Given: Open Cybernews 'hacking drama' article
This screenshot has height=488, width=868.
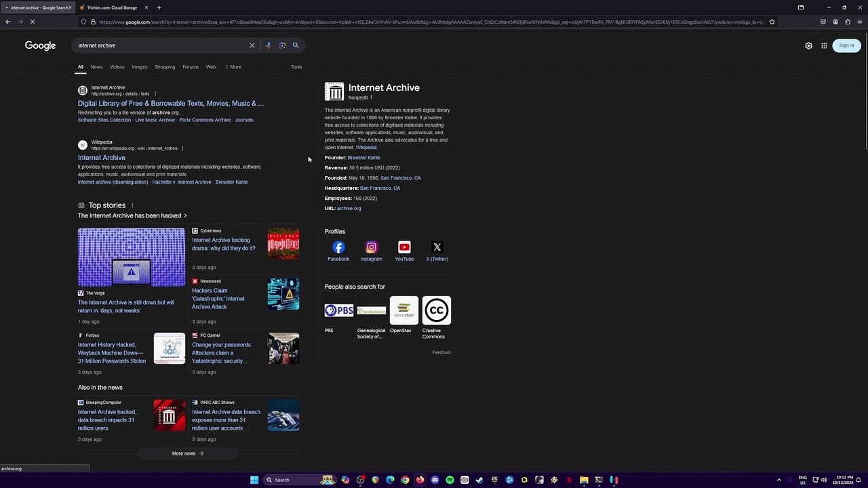Looking at the screenshot, I should point(224,244).
